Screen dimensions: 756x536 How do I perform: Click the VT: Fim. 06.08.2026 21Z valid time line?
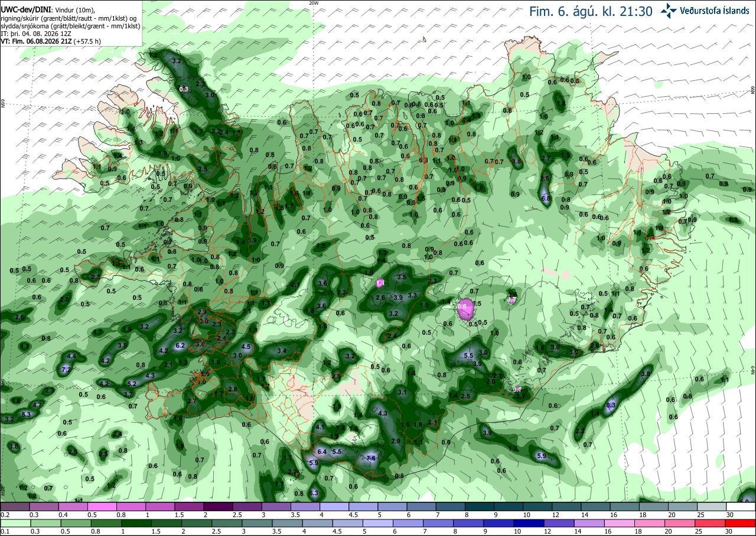pos(51,41)
